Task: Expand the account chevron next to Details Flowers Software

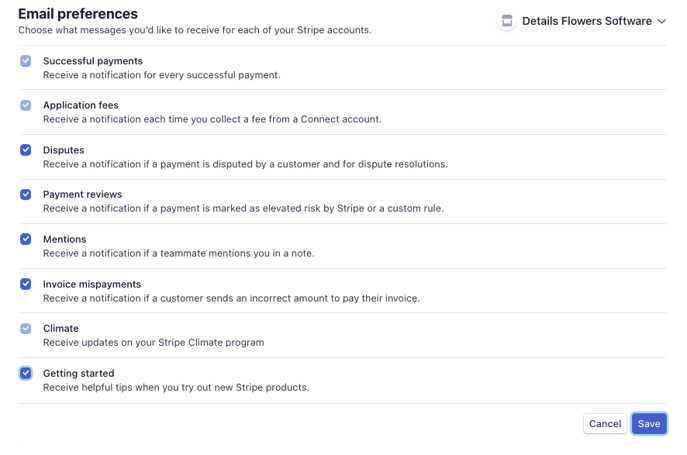Action: 662,21
